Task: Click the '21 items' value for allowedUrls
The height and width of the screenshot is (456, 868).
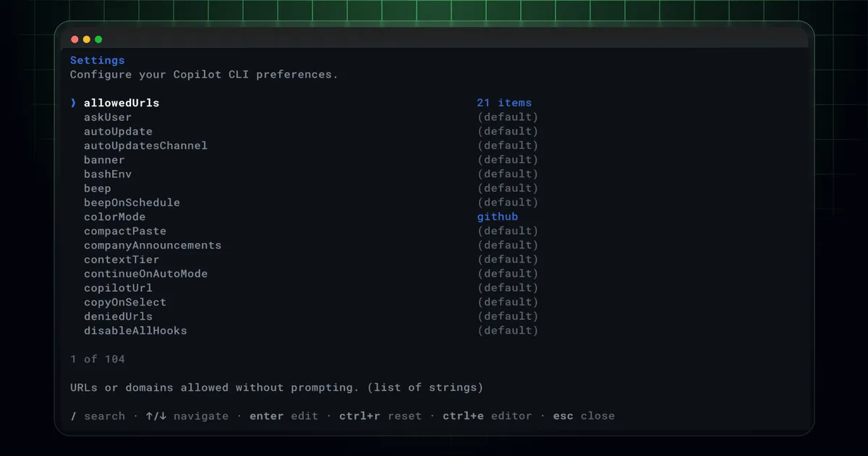Action: pos(504,103)
